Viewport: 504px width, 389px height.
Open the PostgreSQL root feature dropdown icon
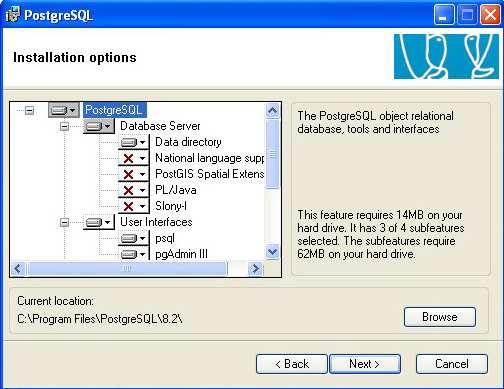pos(64,110)
